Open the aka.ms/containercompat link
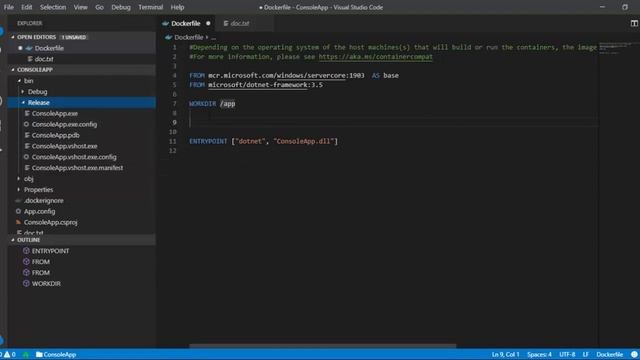The height and width of the screenshot is (360, 640). click(376, 57)
